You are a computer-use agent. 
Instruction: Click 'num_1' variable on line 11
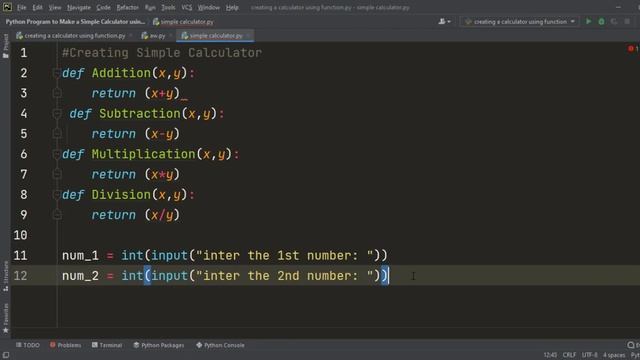(x=80, y=256)
